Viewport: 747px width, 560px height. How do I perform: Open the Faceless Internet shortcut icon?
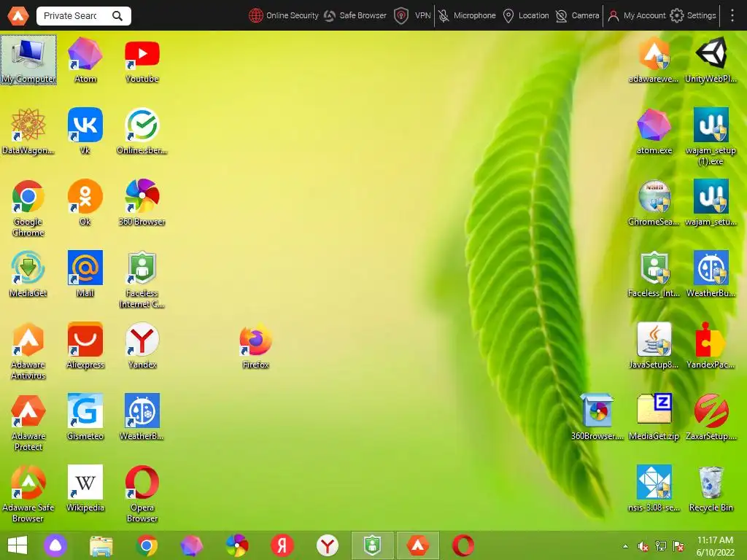(x=142, y=279)
